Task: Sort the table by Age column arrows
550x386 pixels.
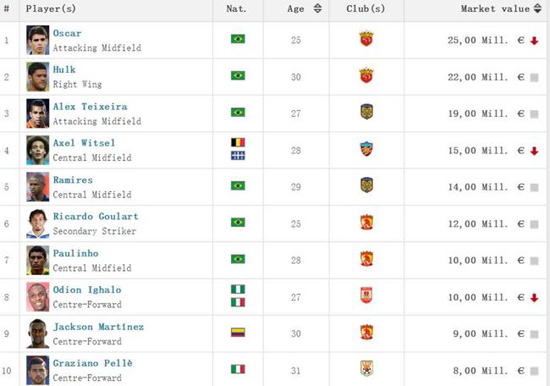Action: click(317, 8)
